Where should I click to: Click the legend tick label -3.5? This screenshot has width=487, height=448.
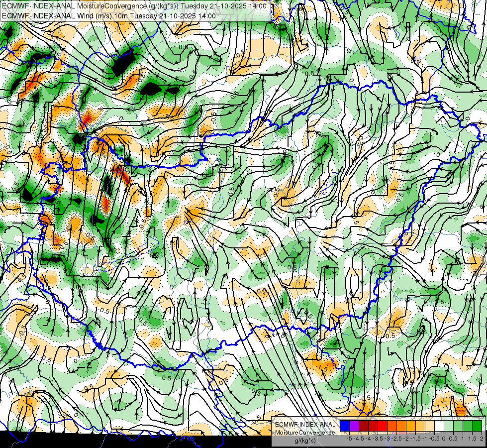tap(378, 439)
